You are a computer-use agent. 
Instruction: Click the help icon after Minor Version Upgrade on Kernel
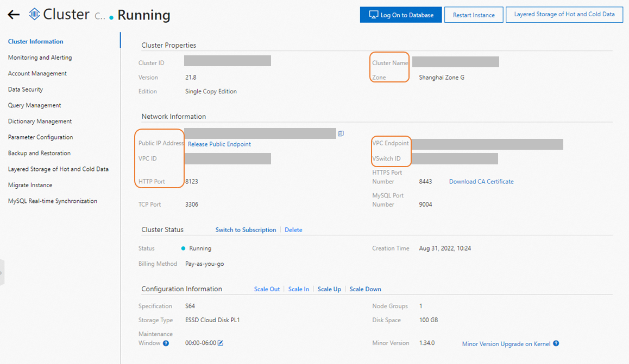click(x=555, y=343)
